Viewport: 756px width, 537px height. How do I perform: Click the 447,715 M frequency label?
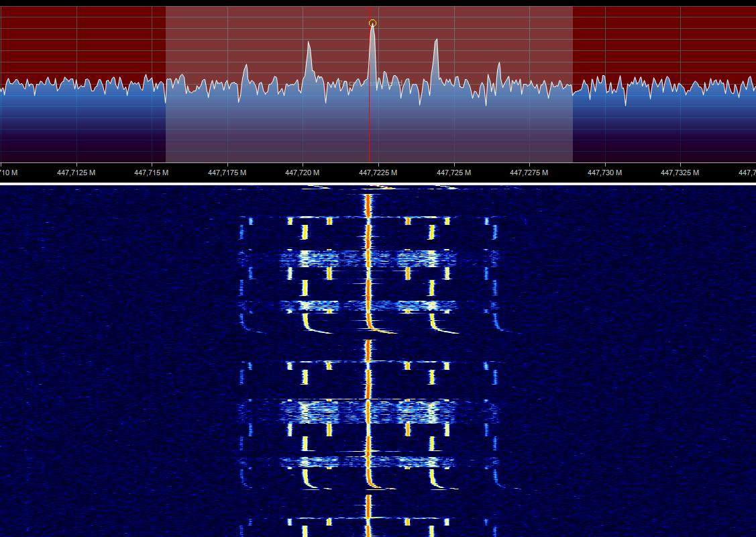[152, 173]
